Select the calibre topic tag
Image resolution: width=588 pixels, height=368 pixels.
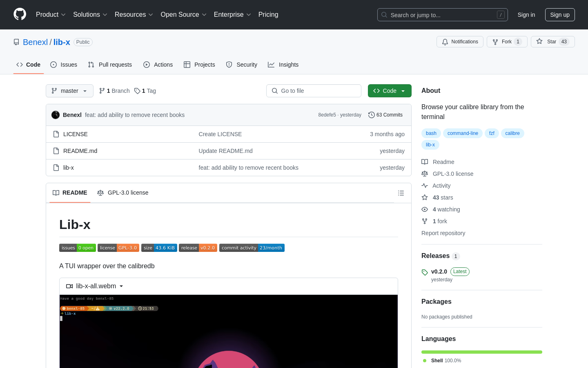(x=512, y=133)
